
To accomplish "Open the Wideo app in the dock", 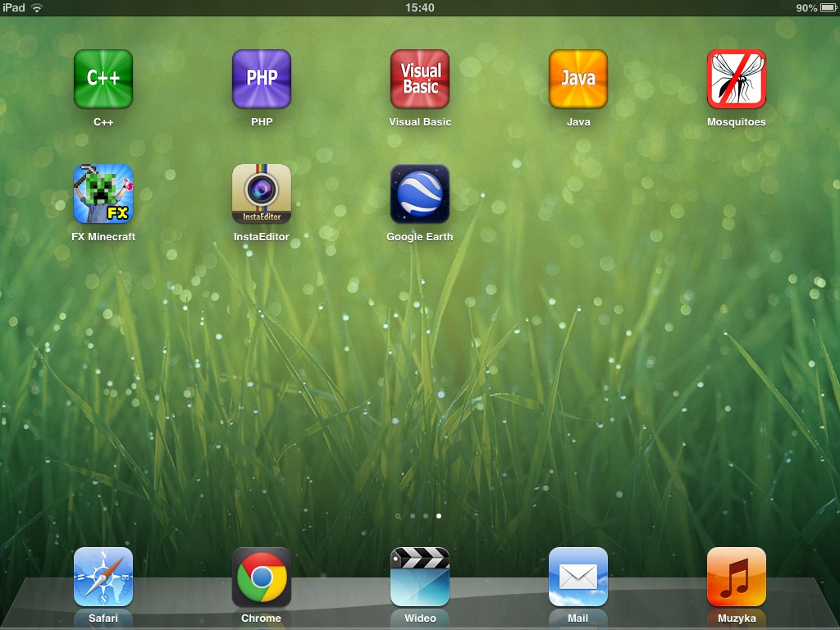I will 420,577.
